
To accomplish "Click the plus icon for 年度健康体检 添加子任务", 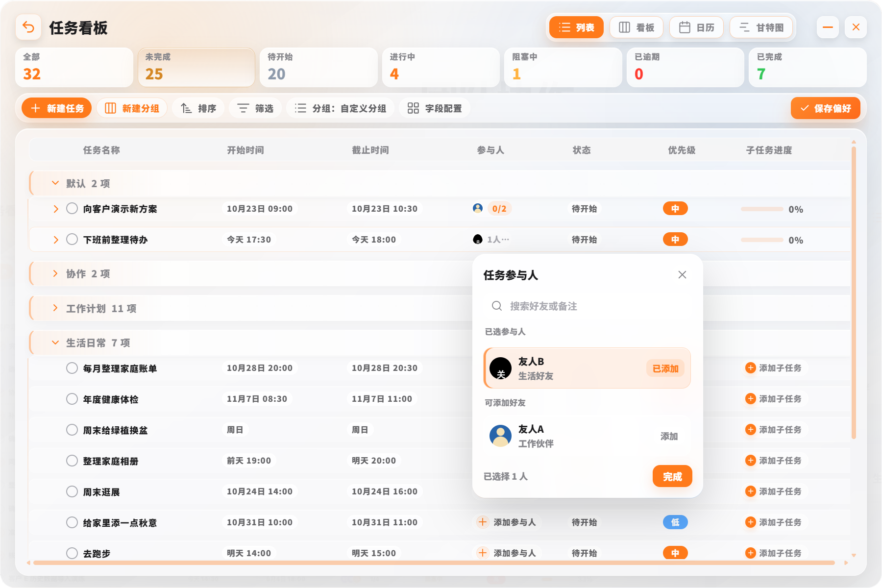I will coord(750,399).
